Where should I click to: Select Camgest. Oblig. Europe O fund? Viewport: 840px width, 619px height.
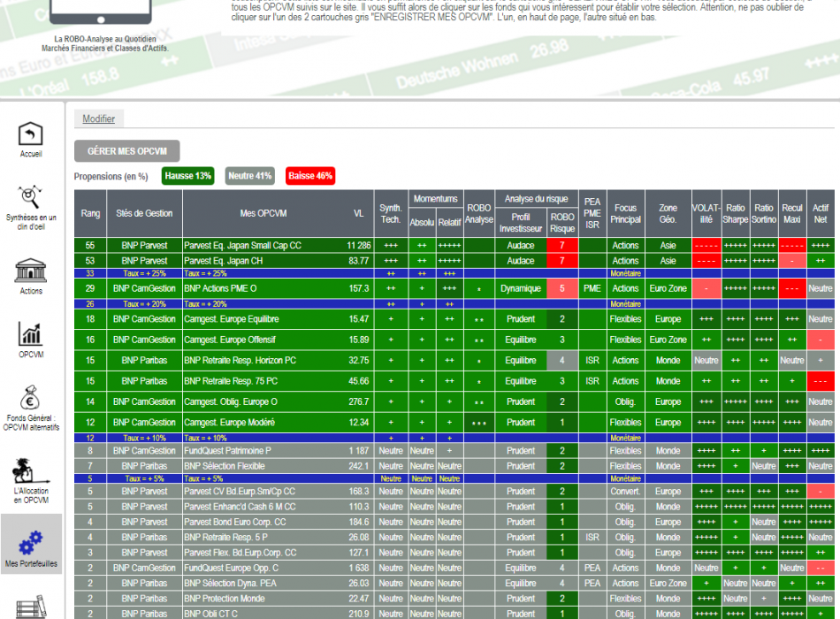tap(231, 402)
